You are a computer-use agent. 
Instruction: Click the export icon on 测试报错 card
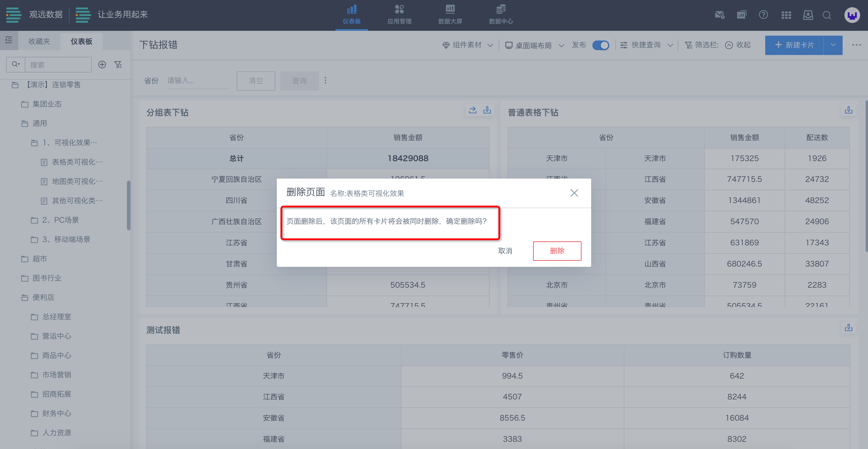[848, 328]
